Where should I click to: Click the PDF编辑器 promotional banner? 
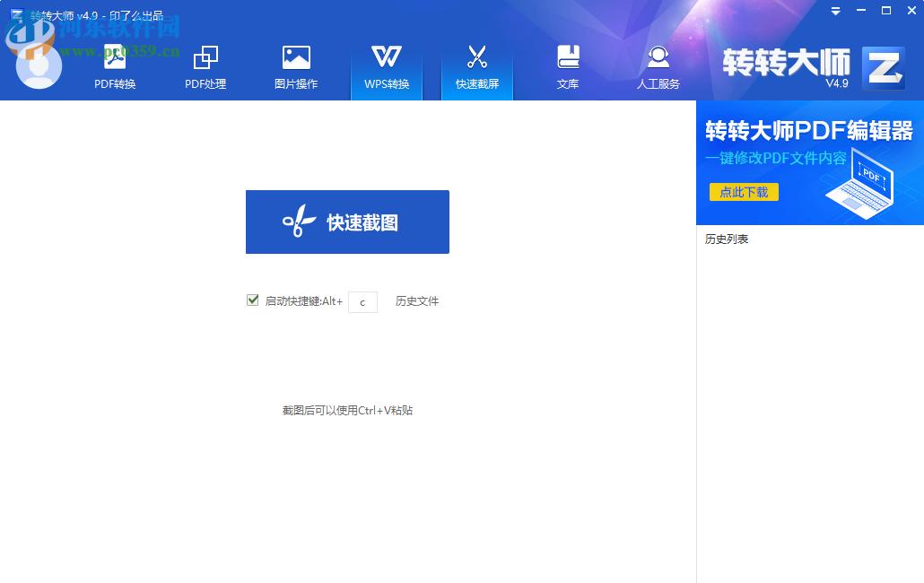807,161
